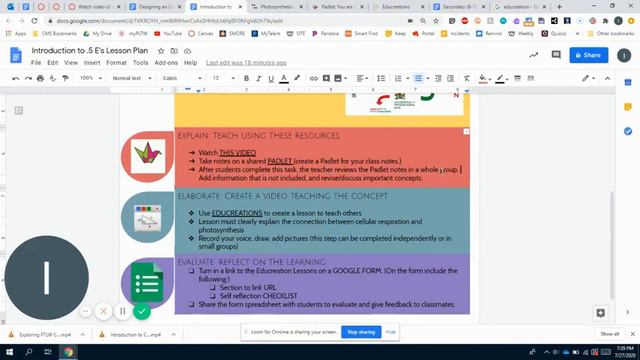Viewport: 640px width, 360px height.
Task: Cancel Loom recording with X button
Action: point(104,311)
